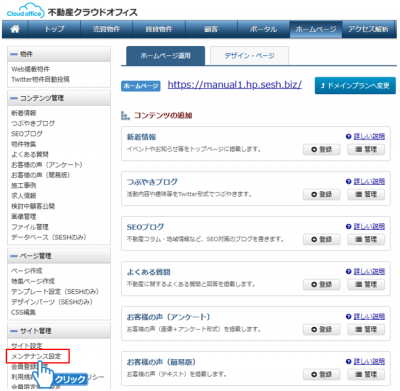The height and width of the screenshot is (391, 400).
Task: Click 登録 button for 新着情報
Action: (x=322, y=149)
